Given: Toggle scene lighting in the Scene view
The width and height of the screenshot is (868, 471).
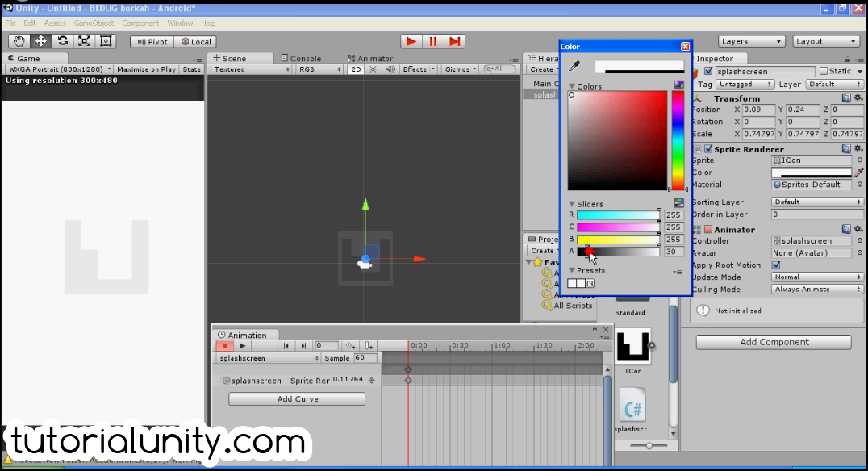Looking at the screenshot, I should (x=372, y=69).
